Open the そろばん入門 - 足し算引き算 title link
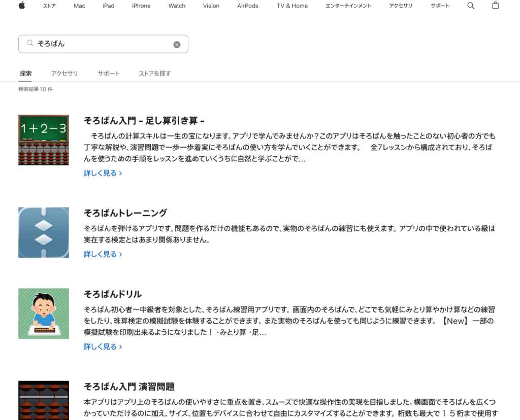This screenshot has height=420, width=520. click(144, 121)
